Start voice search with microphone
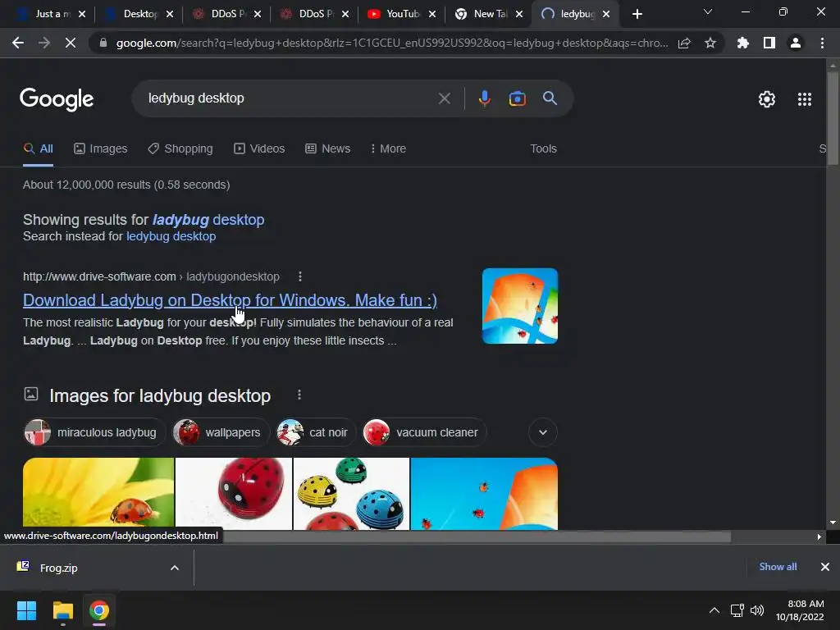The width and height of the screenshot is (840, 630). pyautogui.click(x=484, y=98)
